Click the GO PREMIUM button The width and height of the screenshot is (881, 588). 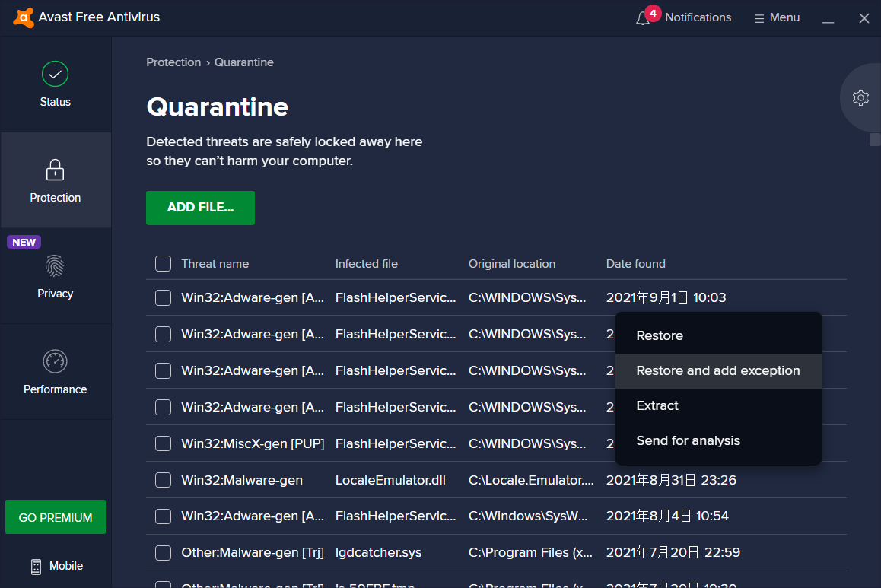tap(55, 517)
